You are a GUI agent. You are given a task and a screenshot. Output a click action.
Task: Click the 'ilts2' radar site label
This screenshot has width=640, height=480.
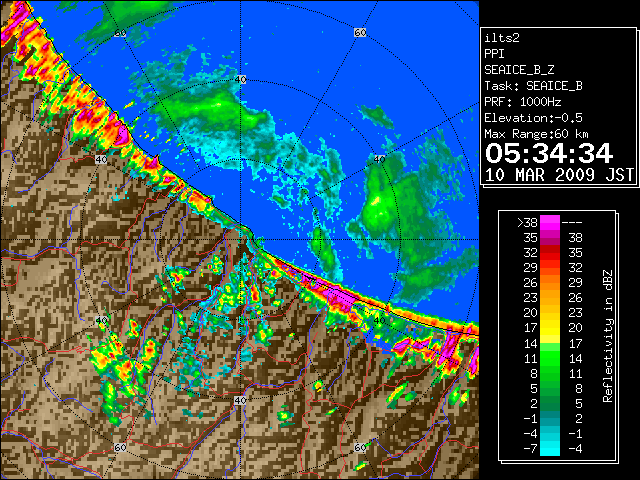tap(502, 38)
